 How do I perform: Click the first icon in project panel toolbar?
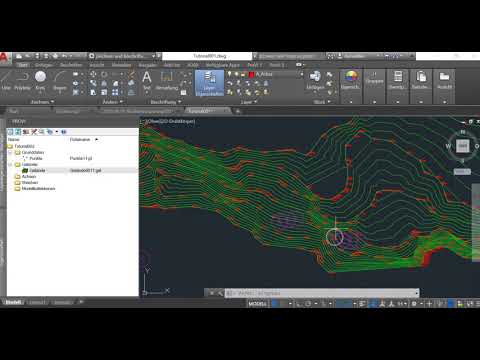click(x=10, y=132)
